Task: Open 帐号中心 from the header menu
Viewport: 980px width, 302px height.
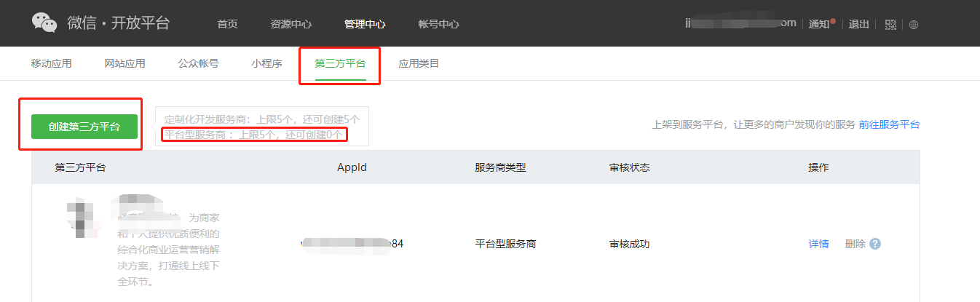Action: (438, 24)
